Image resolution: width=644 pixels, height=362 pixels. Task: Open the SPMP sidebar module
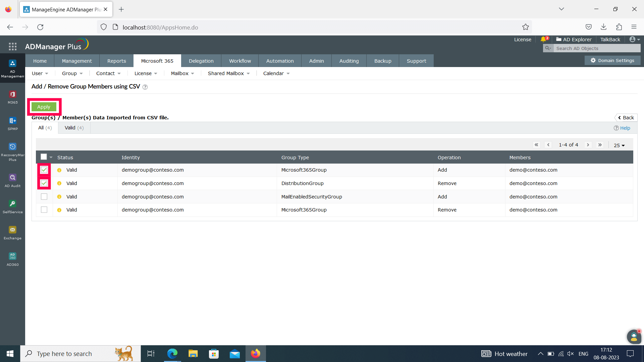[12, 123]
